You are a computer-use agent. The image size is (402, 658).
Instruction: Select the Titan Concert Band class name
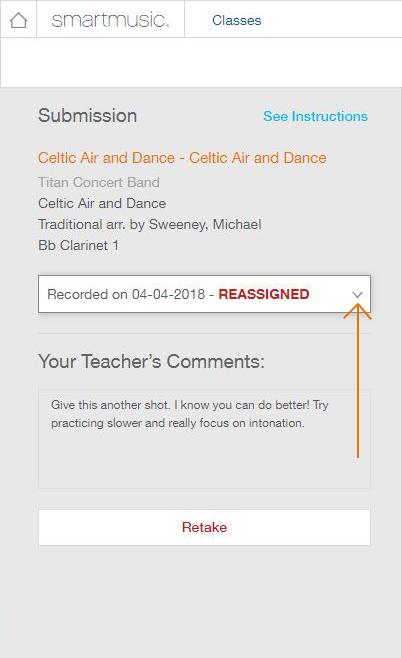[99, 182]
